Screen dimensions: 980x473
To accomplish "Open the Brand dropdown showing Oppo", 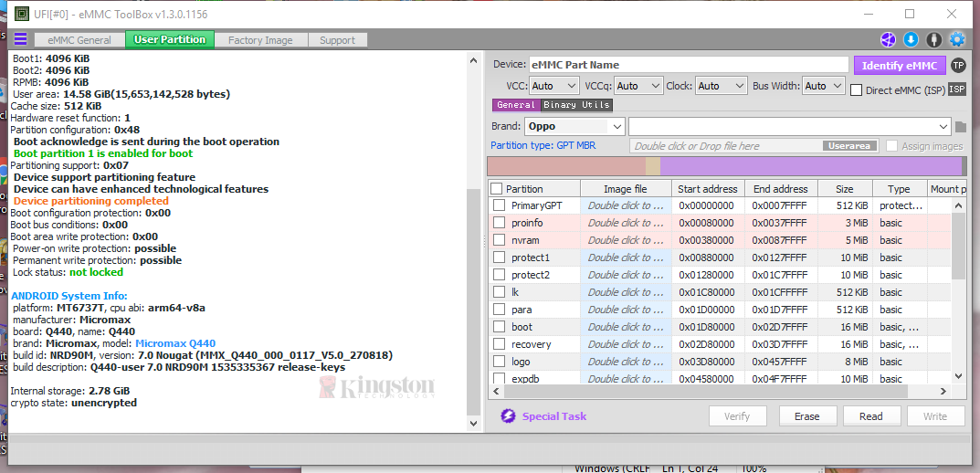I will 574,126.
